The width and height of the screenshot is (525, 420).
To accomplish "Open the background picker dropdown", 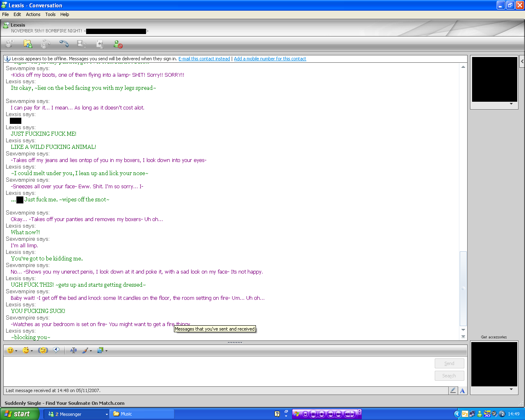I will click(x=106, y=351).
